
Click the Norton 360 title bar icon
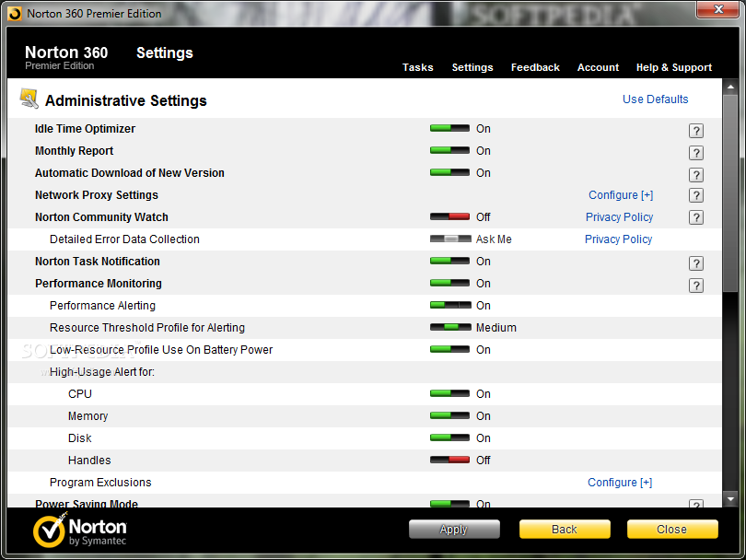pyautogui.click(x=15, y=14)
